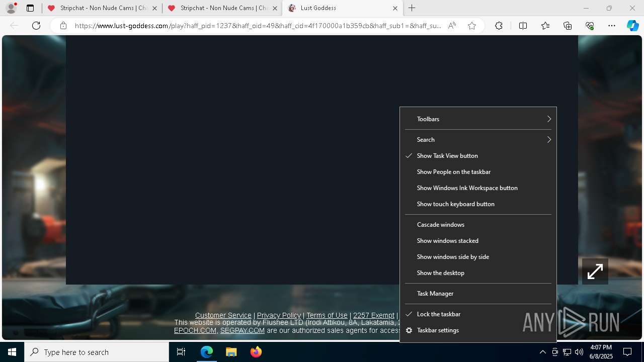This screenshot has width=644, height=362.
Task: Open the Customer Service link
Action: pos(223,315)
